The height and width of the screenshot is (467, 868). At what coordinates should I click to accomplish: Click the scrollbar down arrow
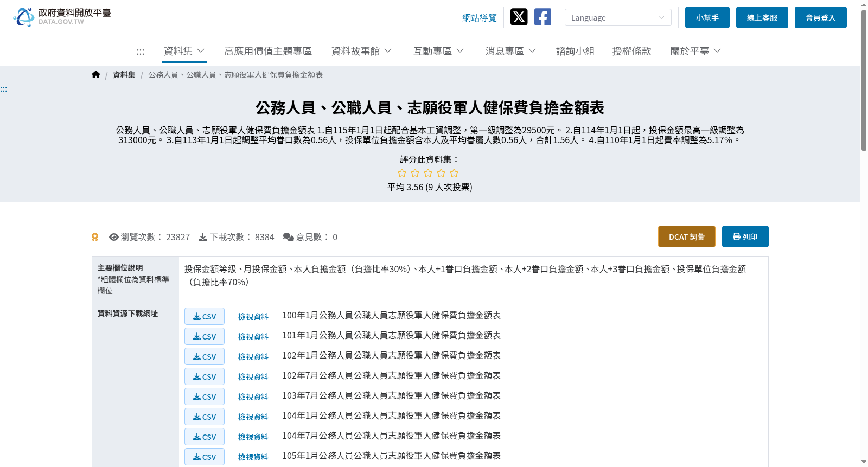pos(864,462)
